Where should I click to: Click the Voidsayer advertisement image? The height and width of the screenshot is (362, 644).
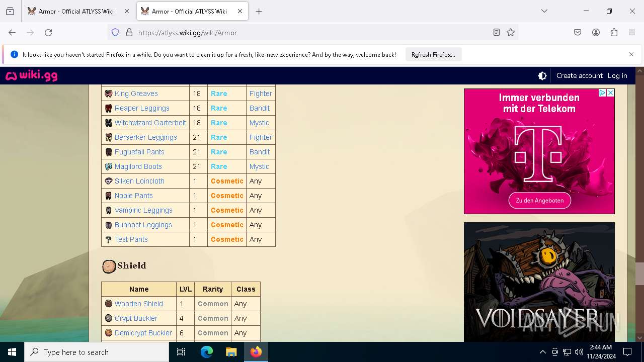tap(539, 282)
